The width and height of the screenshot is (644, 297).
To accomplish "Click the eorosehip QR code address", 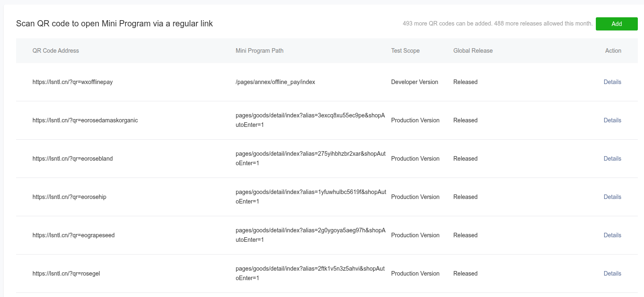I will tap(69, 197).
